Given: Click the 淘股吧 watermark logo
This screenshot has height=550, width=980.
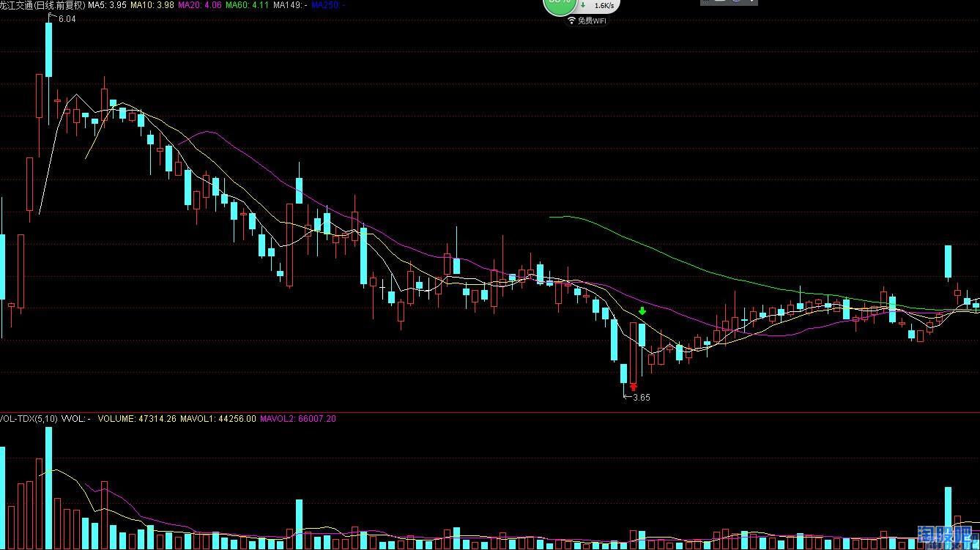Looking at the screenshot, I should pos(948,537).
